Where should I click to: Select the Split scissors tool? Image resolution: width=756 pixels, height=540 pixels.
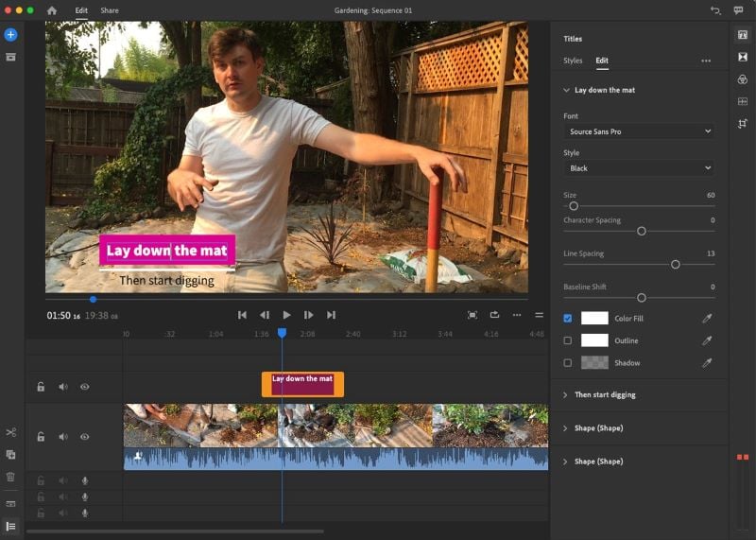10,432
